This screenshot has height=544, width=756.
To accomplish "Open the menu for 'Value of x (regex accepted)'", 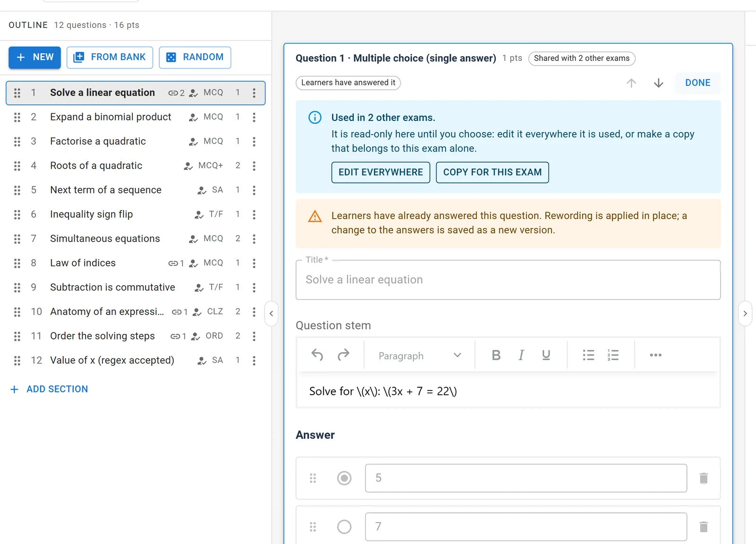I will [254, 361].
